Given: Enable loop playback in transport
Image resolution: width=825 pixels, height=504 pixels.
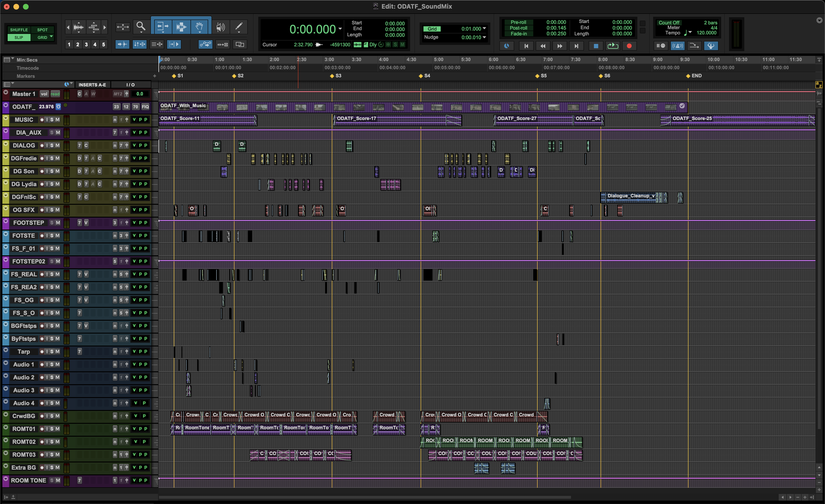Looking at the screenshot, I should click(x=612, y=46).
